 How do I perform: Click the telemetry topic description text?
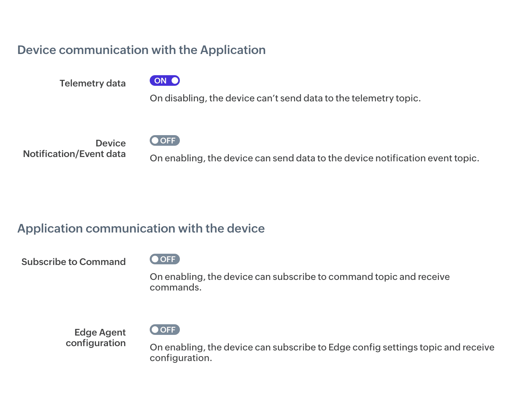pos(285,98)
